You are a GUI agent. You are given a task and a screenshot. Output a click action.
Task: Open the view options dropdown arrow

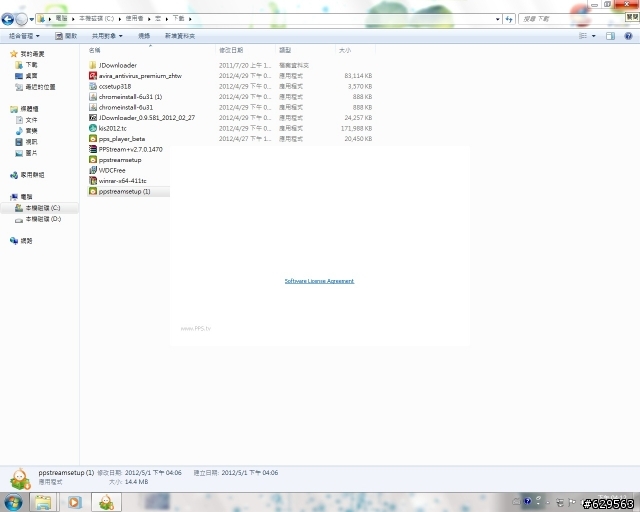593,36
